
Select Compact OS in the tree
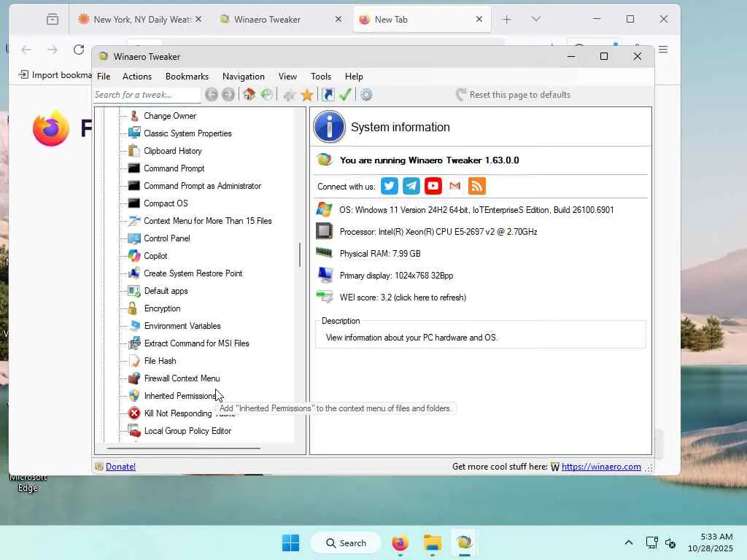[166, 203]
